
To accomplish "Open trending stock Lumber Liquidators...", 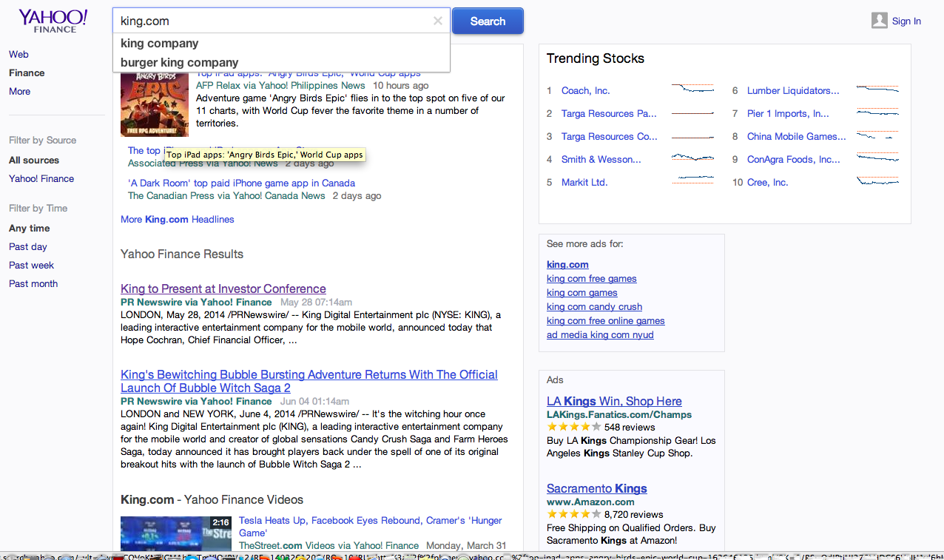I will [793, 90].
